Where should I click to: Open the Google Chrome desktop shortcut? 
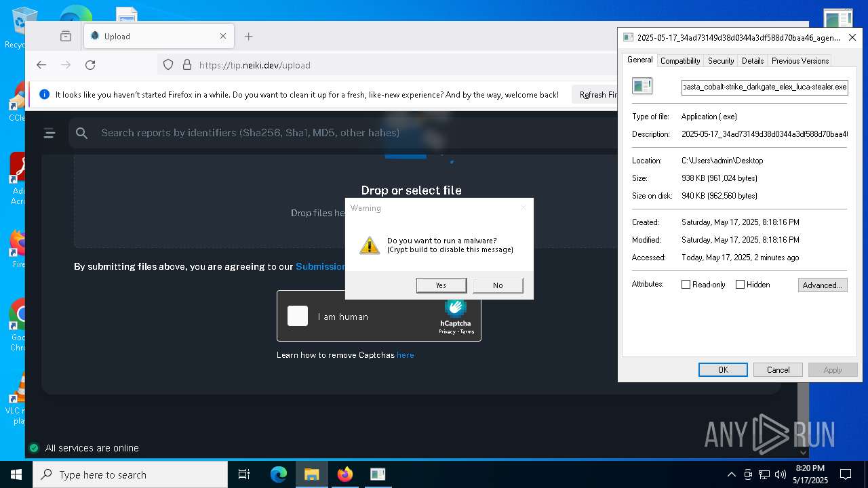click(x=18, y=325)
